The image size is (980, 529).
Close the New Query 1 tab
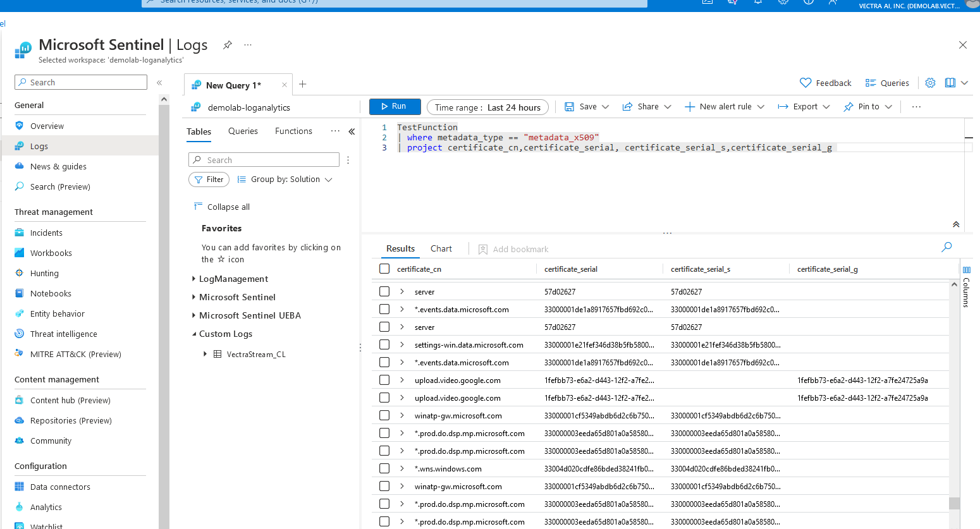[x=285, y=85]
